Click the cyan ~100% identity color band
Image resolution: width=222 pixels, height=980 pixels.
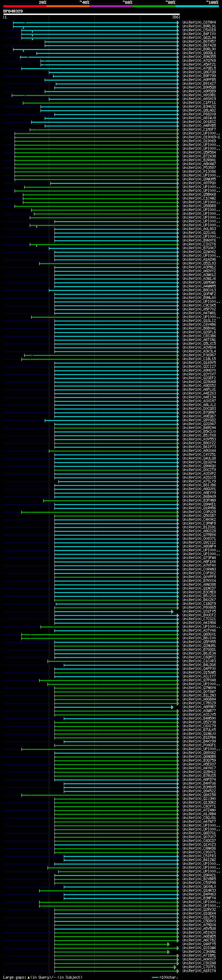(x=197, y=6)
